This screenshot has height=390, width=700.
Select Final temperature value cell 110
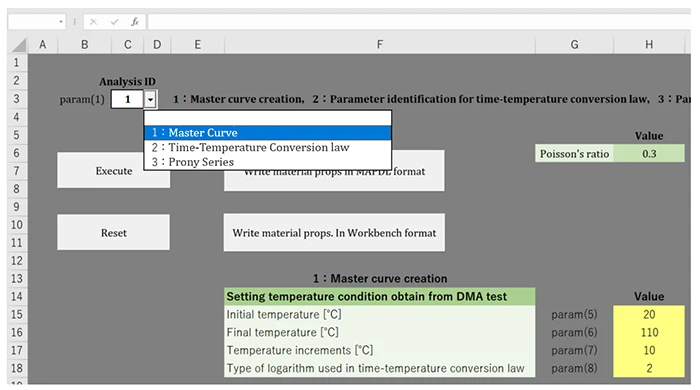(649, 332)
